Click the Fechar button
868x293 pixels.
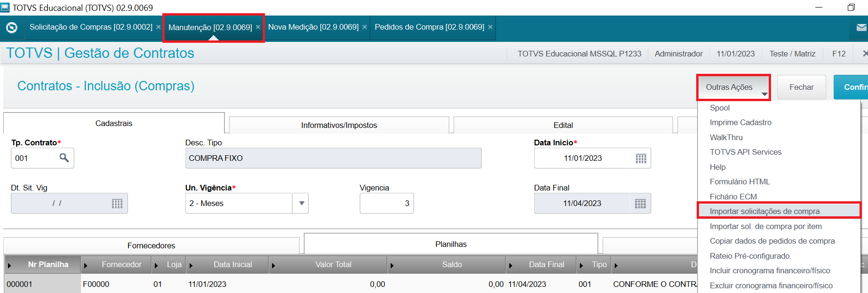[801, 87]
